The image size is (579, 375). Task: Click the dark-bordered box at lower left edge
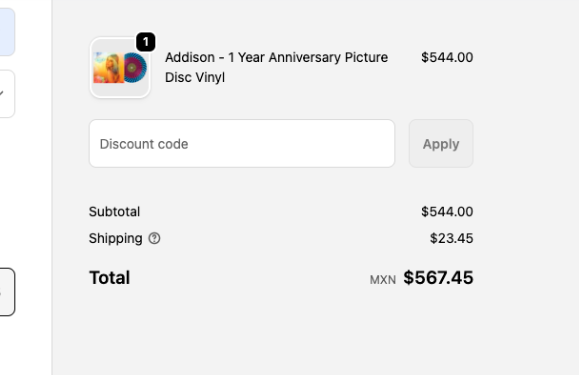(x=7, y=292)
